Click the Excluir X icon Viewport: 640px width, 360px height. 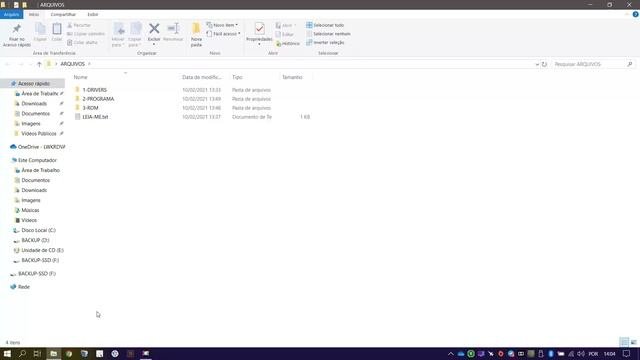coord(154,29)
